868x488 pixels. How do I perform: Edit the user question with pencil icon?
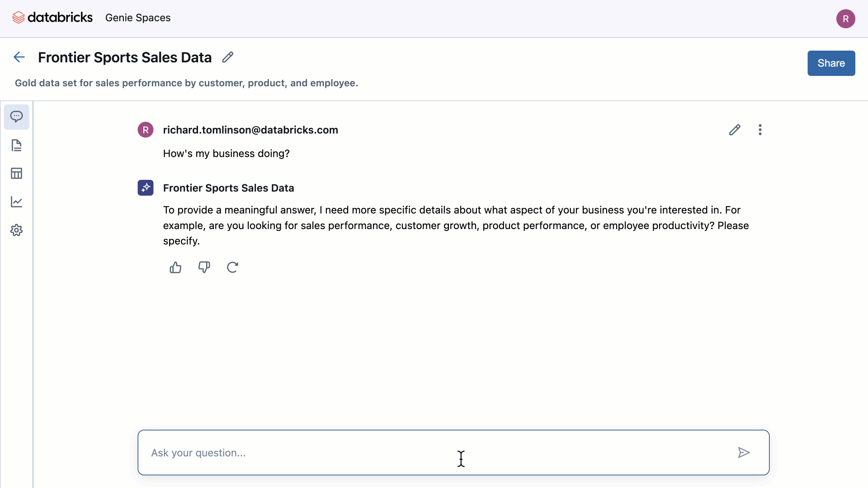tap(735, 130)
